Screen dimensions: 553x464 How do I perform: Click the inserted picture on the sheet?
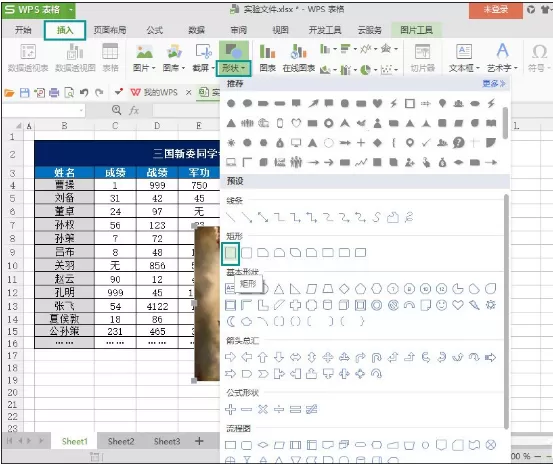207,303
